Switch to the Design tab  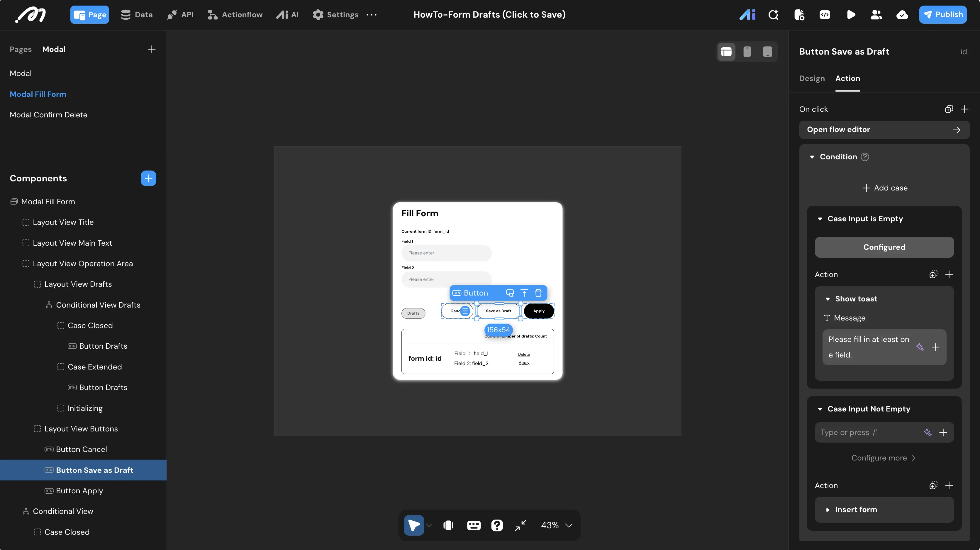(x=812, y=78)
